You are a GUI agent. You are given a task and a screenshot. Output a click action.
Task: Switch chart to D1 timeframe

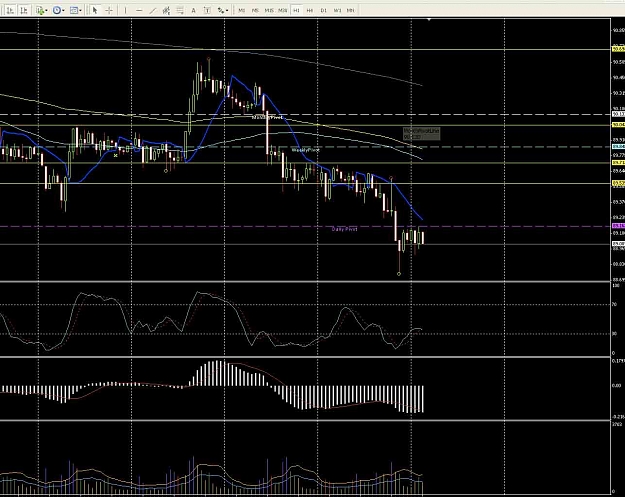pos(323,10)
